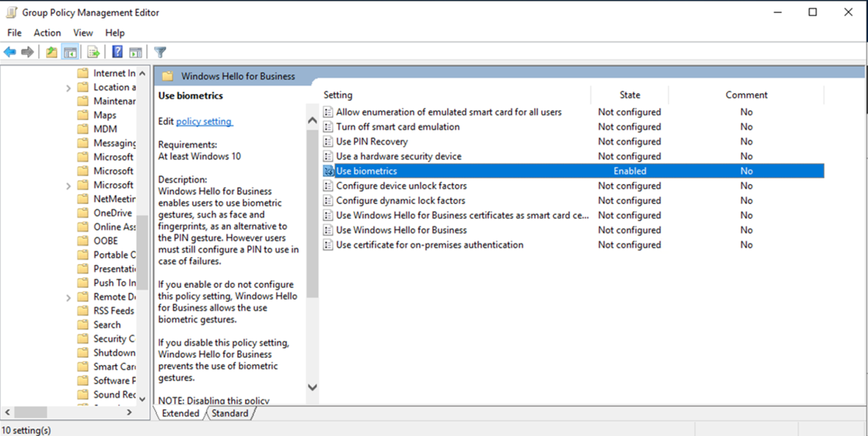Screen dimensions: 868x436
Task: Open the View menu
Action: (83, 33)
